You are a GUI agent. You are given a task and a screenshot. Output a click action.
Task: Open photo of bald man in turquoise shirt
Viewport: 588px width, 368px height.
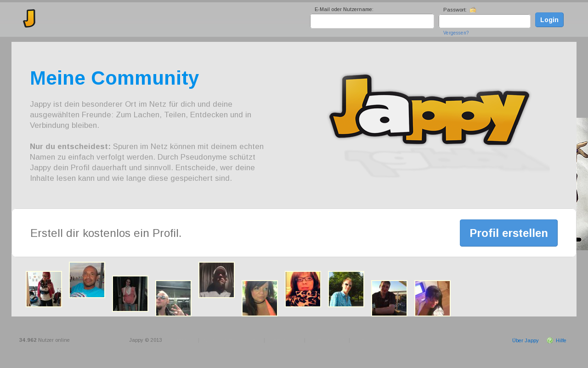click(87, 280)
